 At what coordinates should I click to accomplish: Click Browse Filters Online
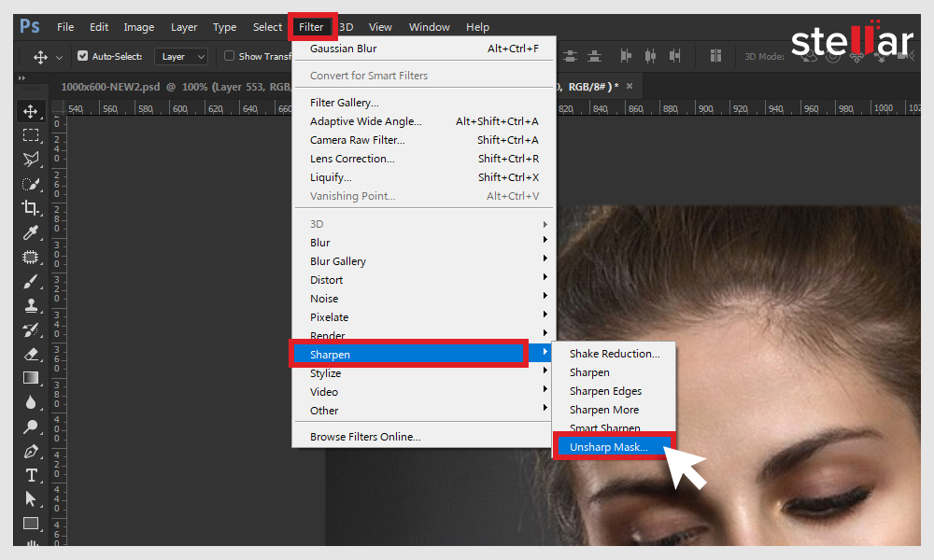tap(423, 436)
